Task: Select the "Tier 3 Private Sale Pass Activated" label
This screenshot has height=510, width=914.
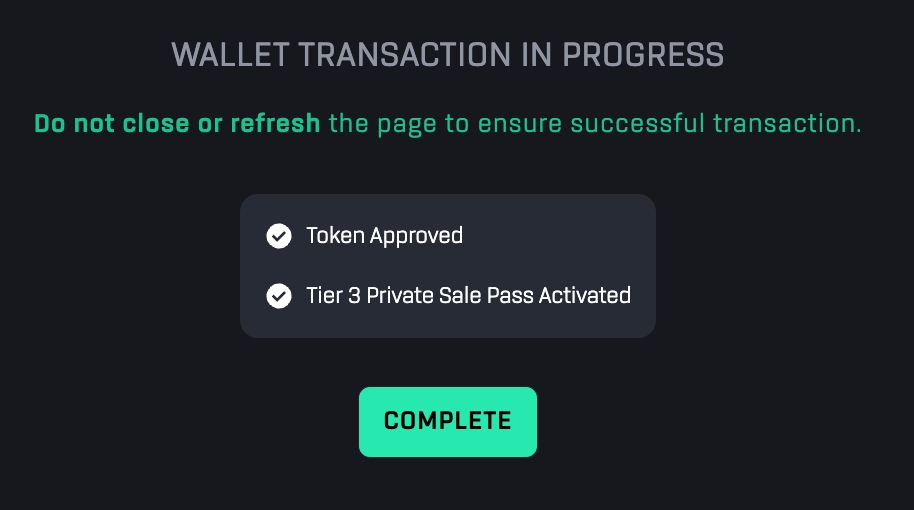Action: (x=468, y=296)
